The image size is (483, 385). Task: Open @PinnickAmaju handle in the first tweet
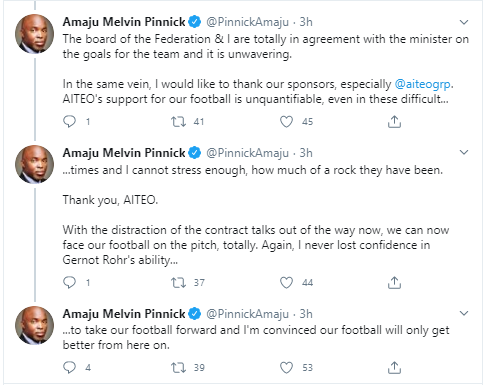click(x=247, y=22)
